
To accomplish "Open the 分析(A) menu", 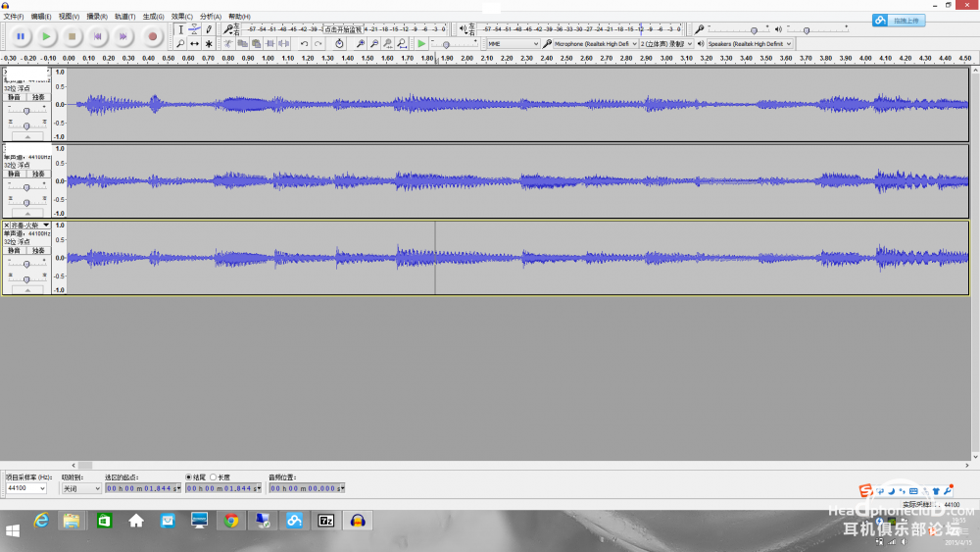I will tap(211, 17).
